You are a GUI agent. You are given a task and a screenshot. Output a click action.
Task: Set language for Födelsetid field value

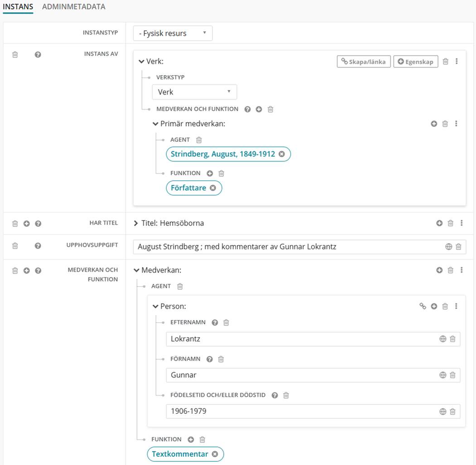(x=443, y=412)
